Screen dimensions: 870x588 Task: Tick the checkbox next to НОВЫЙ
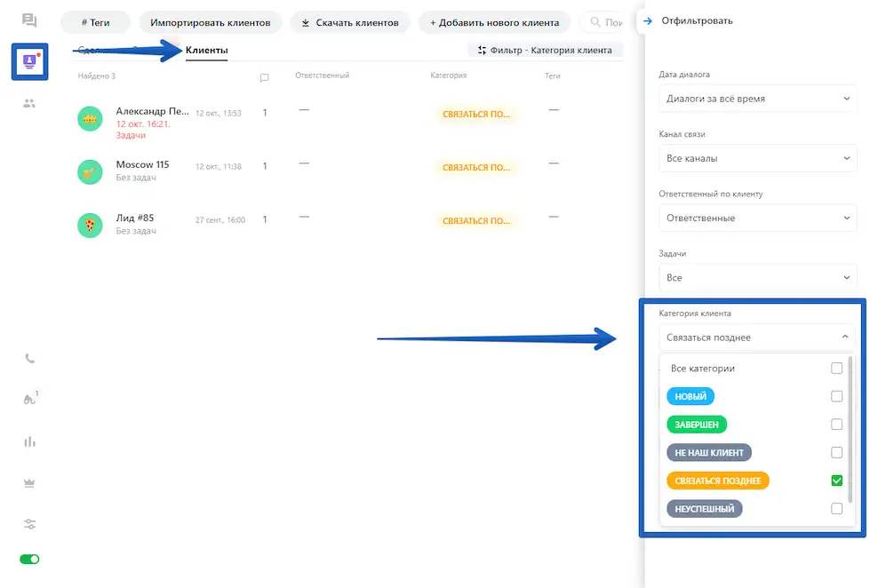coord(836,396)
